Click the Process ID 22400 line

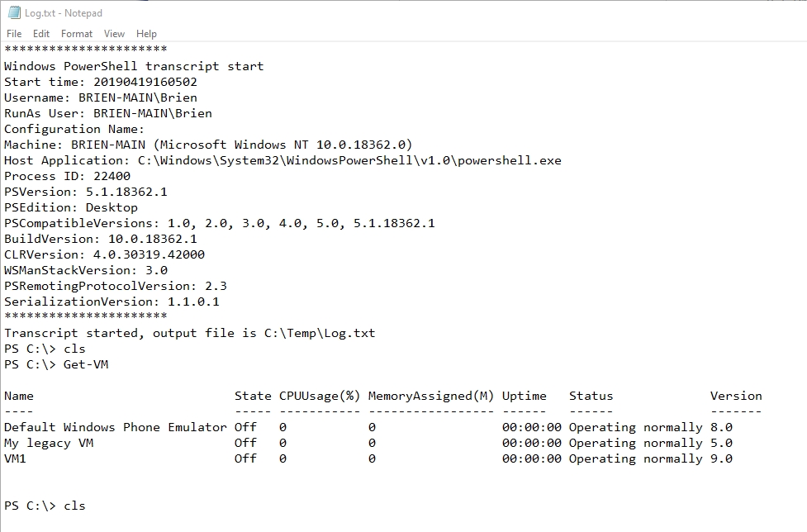[68, 177]
